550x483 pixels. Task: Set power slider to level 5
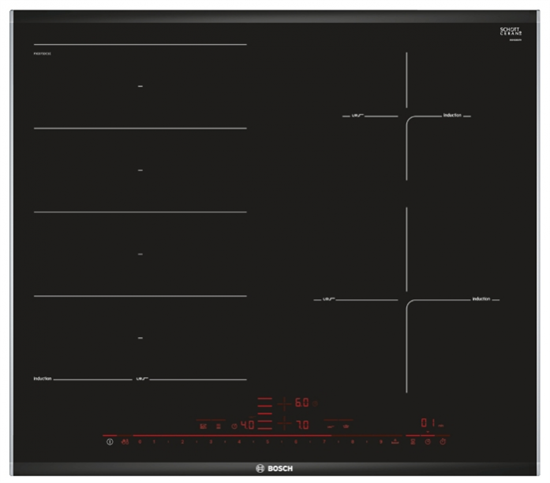click(x=267, y=442)
